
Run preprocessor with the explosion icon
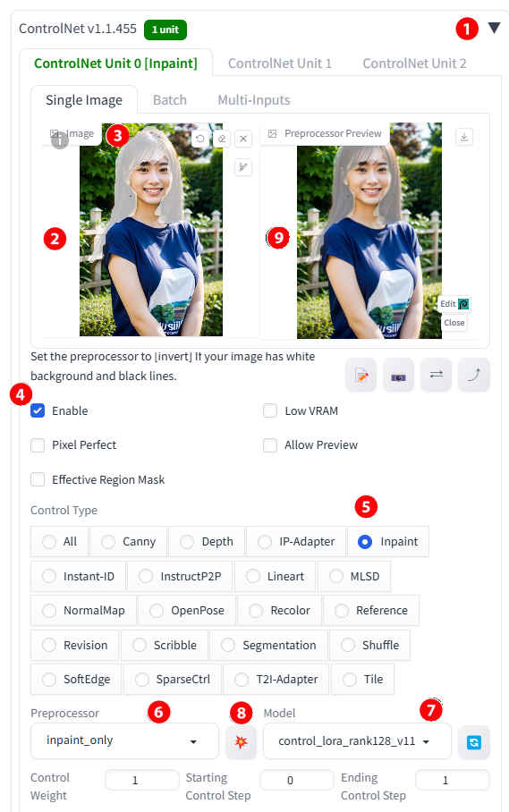pos(242,741)
